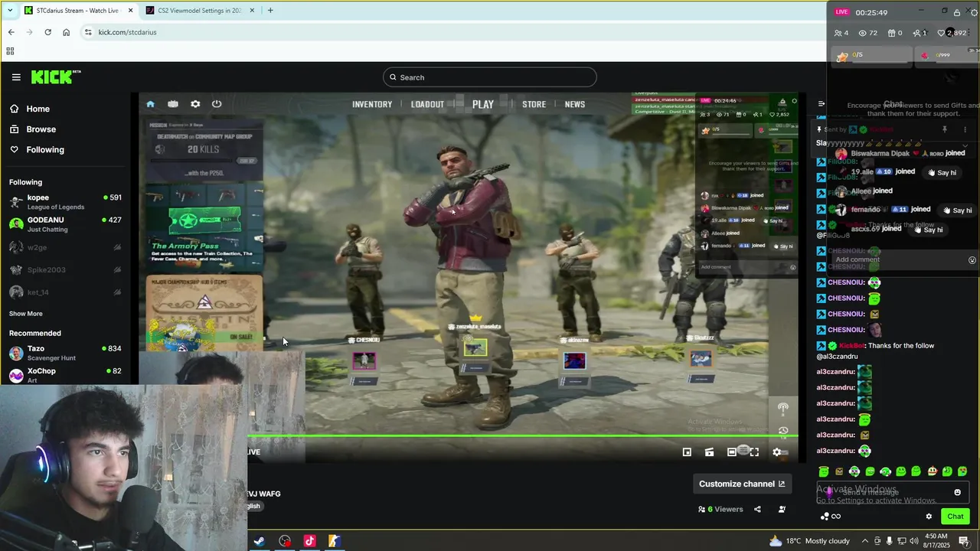Open overlay window settings gear
The image size is (980, 551).
pos(974,12)
